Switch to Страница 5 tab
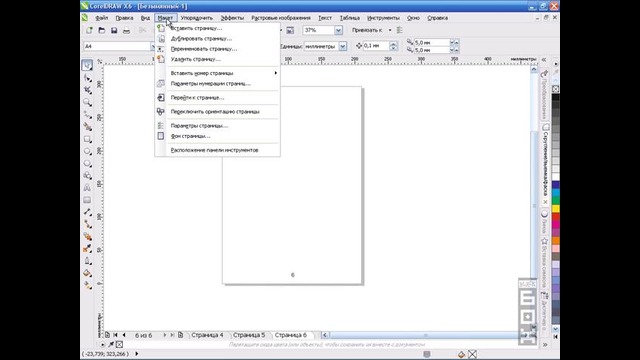Viewport: 640px width, 360px height. [x=249, y=335]
